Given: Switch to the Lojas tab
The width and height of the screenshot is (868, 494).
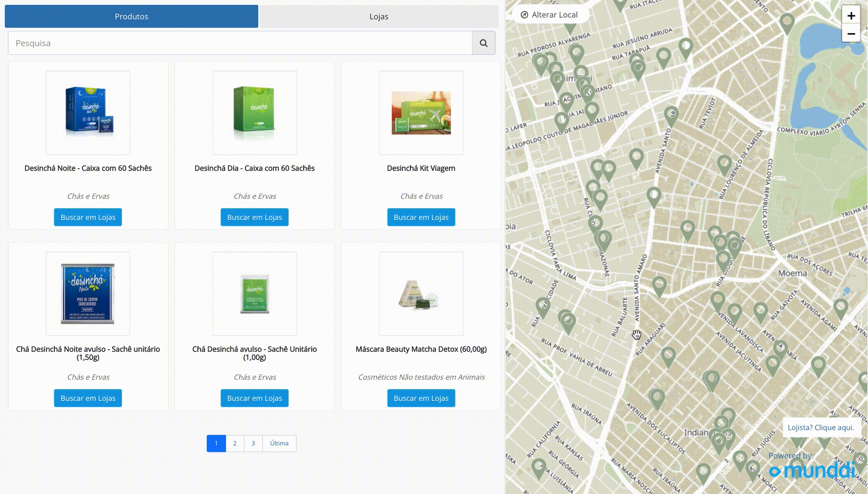Looking at the screenshot, I should click(x=378, y=17).
